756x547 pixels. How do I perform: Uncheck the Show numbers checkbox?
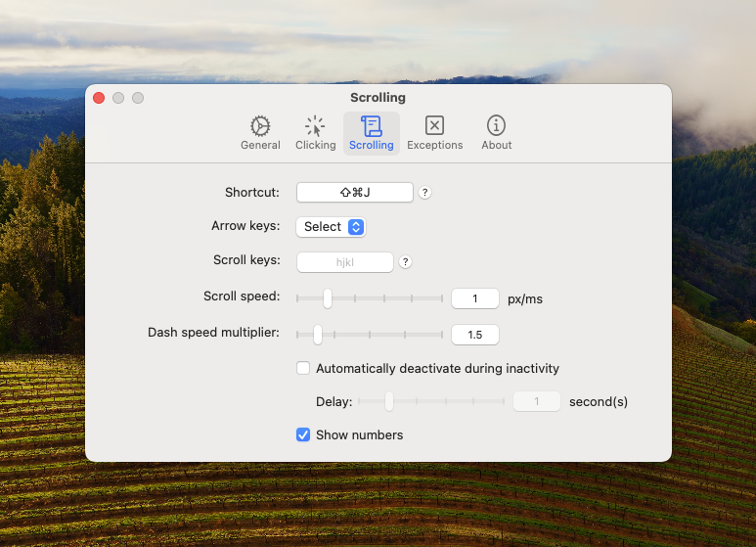coord(303,434)
